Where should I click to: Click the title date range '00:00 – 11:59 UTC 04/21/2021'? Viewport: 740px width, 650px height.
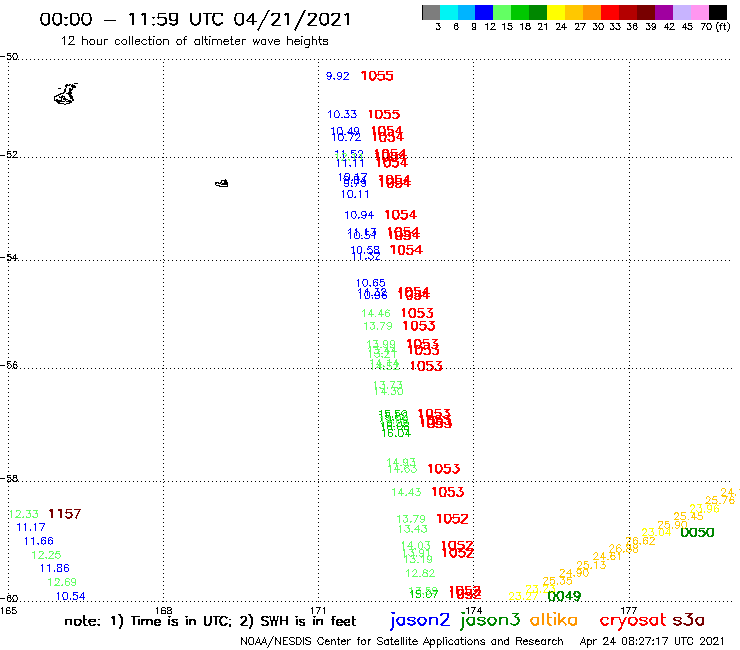195,19
